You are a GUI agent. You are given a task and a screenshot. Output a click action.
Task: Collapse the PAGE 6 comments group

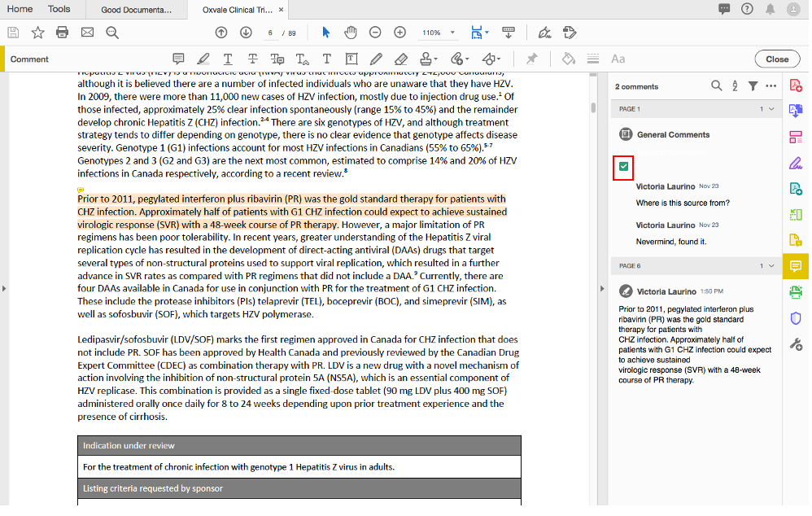coord(771,266)
